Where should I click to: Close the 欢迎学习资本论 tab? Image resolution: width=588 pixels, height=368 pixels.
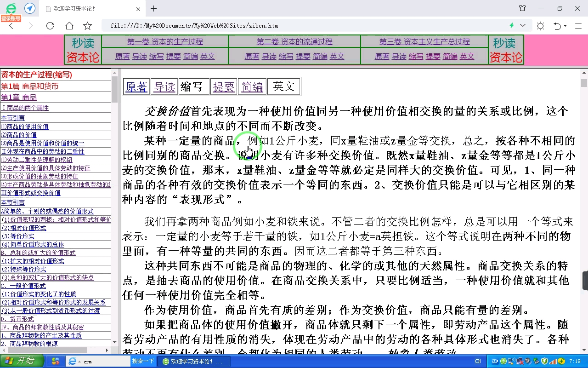[139, 9]
